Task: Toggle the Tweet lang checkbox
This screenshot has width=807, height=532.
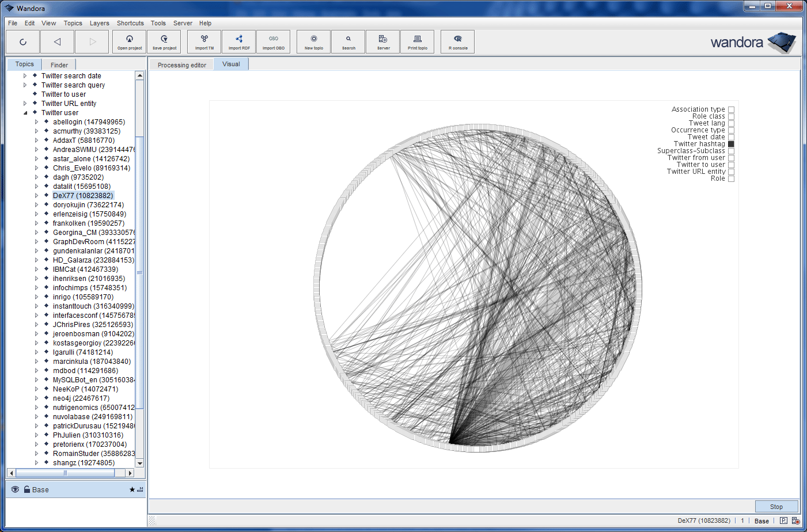Action: [x=731, y=123]
